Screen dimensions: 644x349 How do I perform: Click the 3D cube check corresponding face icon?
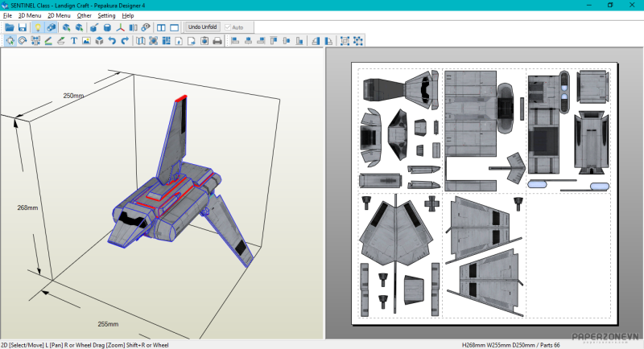99,40
